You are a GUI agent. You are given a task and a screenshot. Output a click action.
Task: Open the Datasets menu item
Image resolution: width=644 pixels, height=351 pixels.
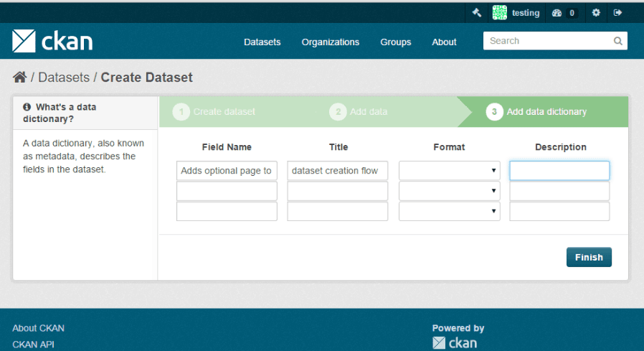262,42
